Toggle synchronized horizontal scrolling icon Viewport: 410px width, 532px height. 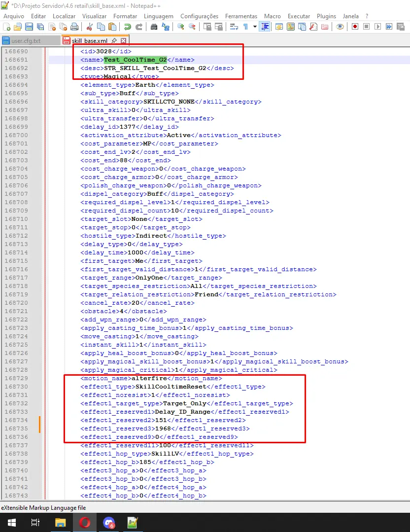click(219, 27)
